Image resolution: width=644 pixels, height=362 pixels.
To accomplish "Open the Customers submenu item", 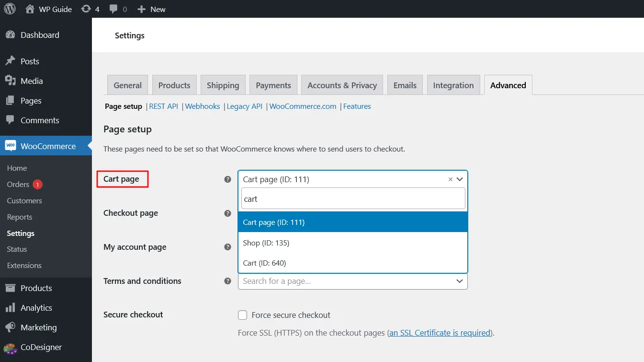I will (24, 201).
